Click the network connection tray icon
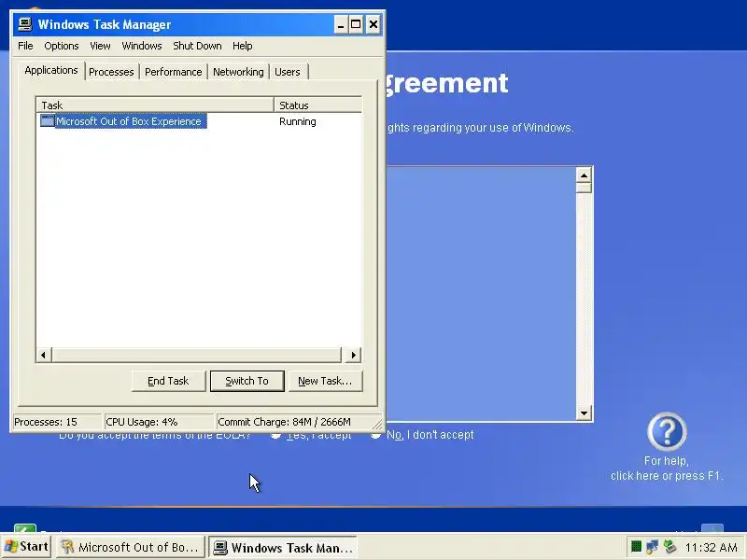The height and width of the screenshot is (560, 747). (x=652, y=546)
